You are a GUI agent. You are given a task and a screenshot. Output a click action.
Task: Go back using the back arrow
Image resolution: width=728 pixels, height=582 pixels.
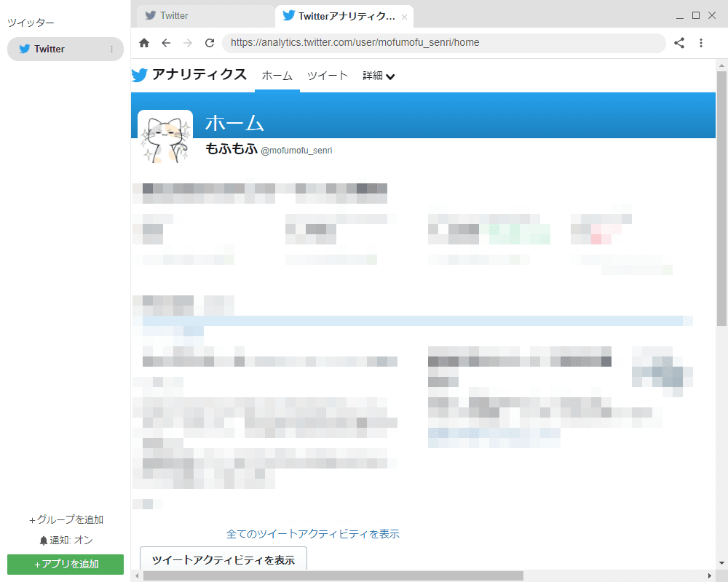point(166,43)
